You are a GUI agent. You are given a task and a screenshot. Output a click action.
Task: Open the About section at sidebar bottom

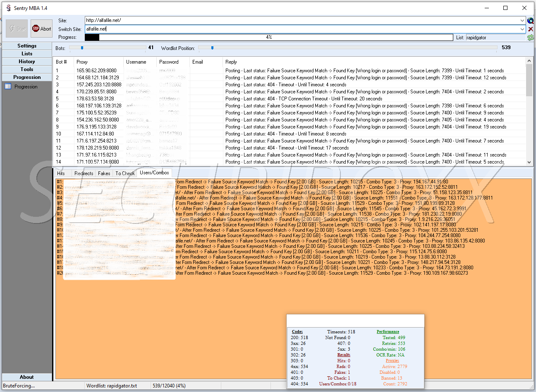[27, 377]
